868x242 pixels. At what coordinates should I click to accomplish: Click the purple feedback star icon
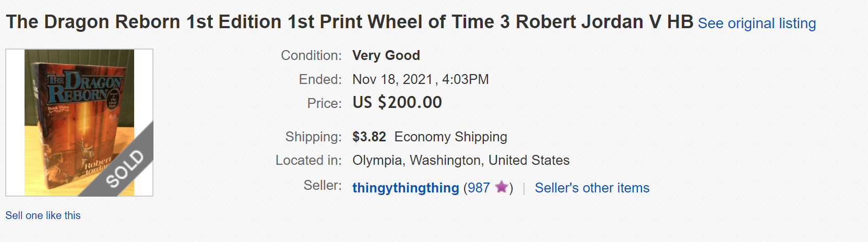[x=501, y=187]
